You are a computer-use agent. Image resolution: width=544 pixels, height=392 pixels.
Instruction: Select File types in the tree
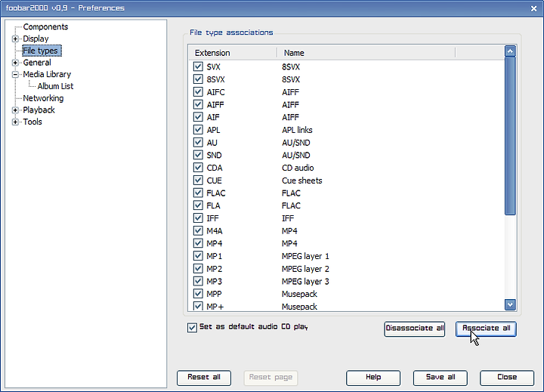(42, 51)
